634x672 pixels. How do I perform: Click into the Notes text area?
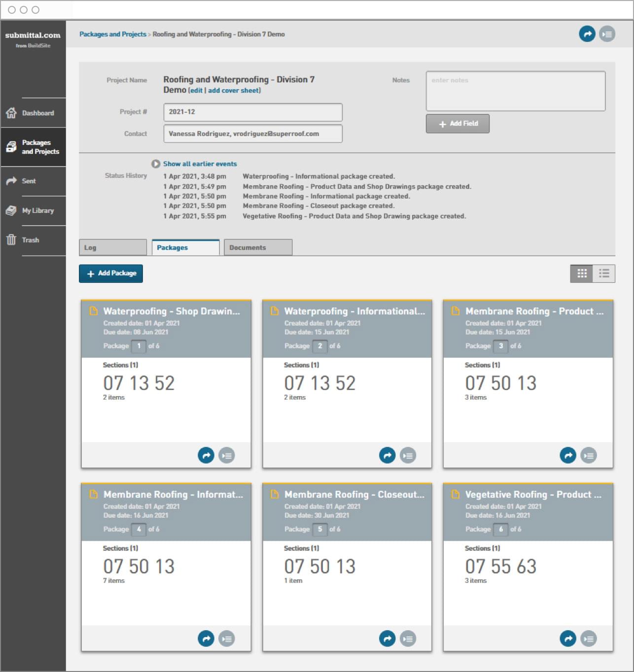pyautogui.click(x=515, y=91)
